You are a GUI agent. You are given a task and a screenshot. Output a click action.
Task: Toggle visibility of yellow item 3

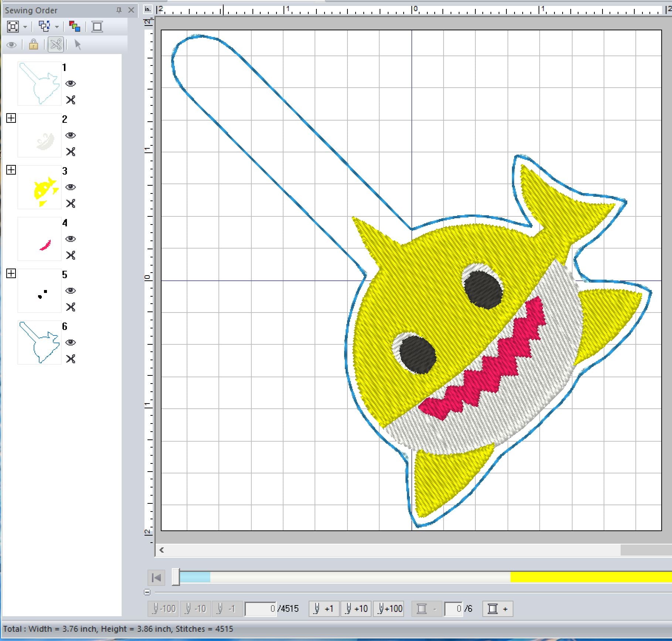(x=71, y=187)
